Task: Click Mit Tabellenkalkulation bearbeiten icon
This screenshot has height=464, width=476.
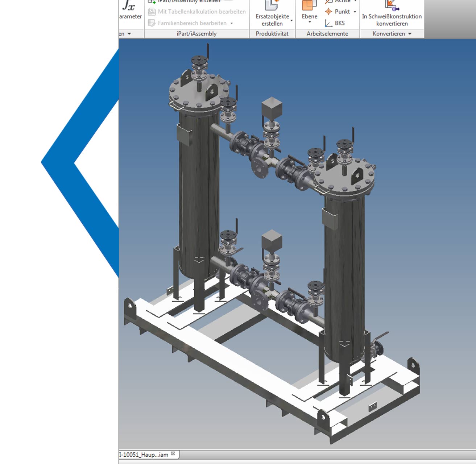Action: (x=152, y=12)
